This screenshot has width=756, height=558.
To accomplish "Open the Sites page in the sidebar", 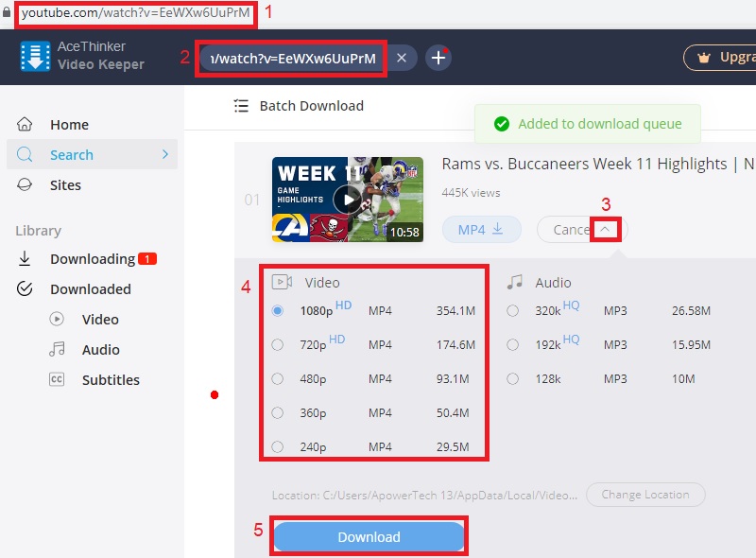I will click(92, 184).
